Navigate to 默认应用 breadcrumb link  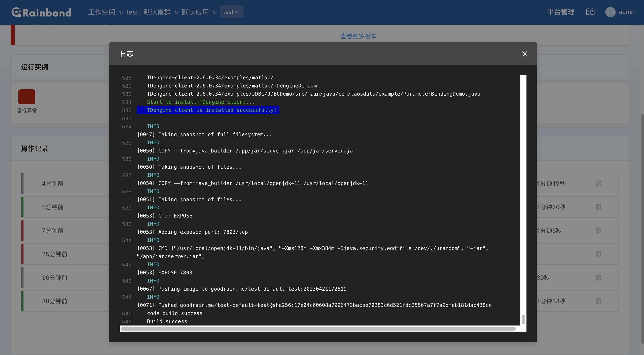[195, 12]
